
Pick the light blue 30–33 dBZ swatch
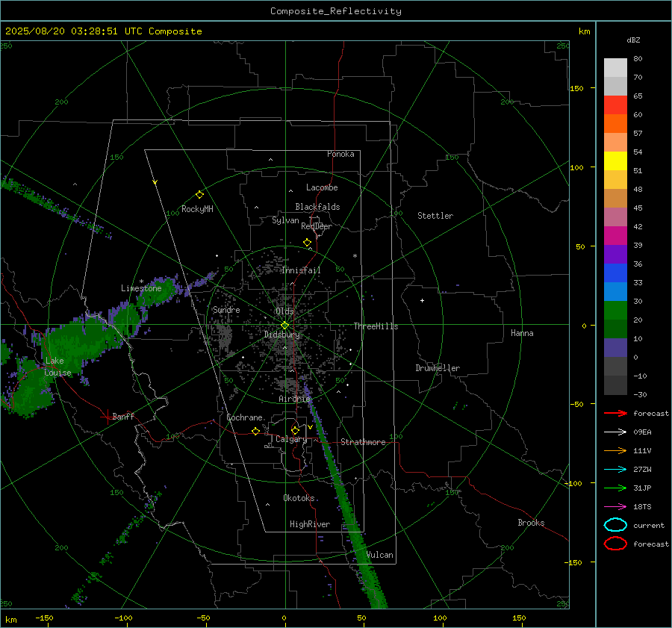(615, 292)
